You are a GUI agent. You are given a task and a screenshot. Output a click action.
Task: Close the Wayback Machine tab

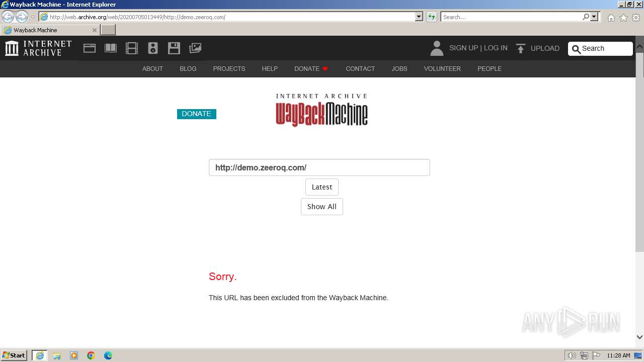pos(94,30)
